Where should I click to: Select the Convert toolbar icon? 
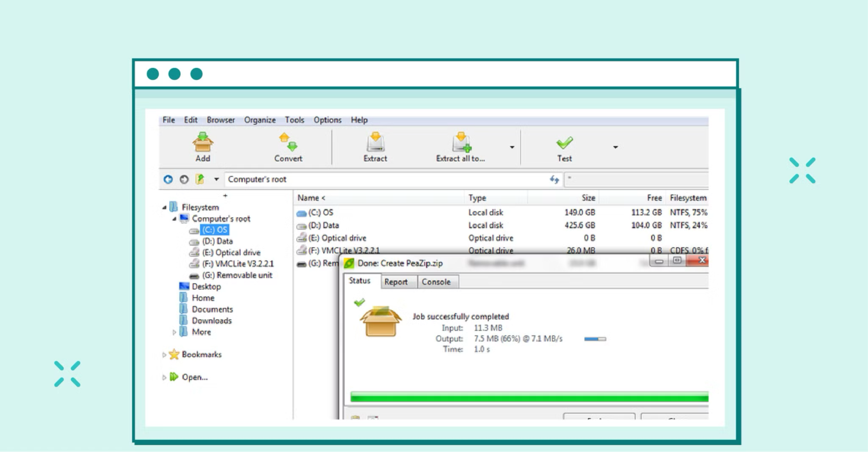point(288,142)
